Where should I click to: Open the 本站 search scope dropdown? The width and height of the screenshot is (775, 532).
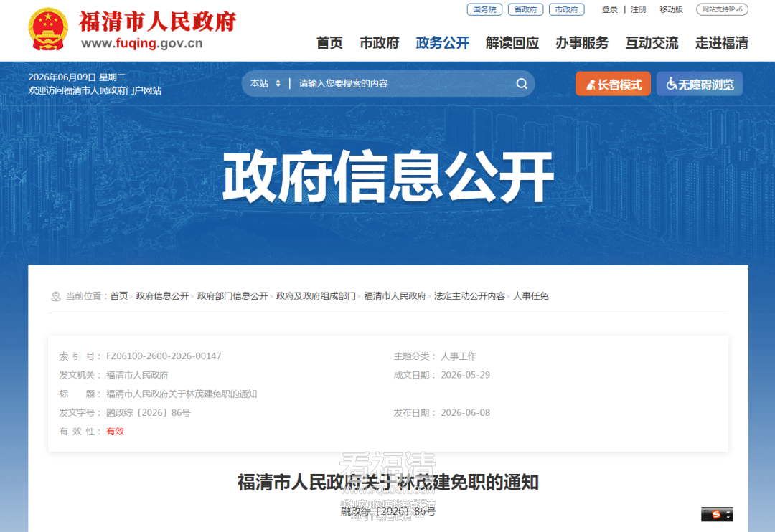tap(266, 83)
